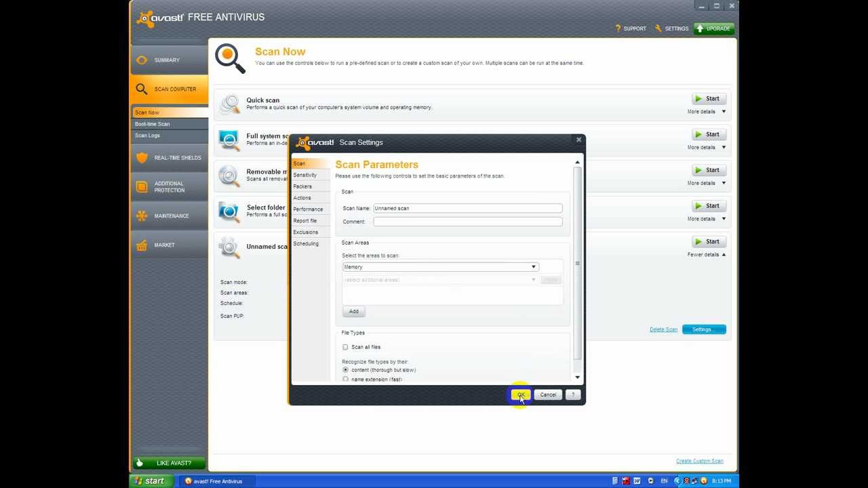Screen dimensions: 868x488
Task: Start the Quick scan
Action: (709, 99)
